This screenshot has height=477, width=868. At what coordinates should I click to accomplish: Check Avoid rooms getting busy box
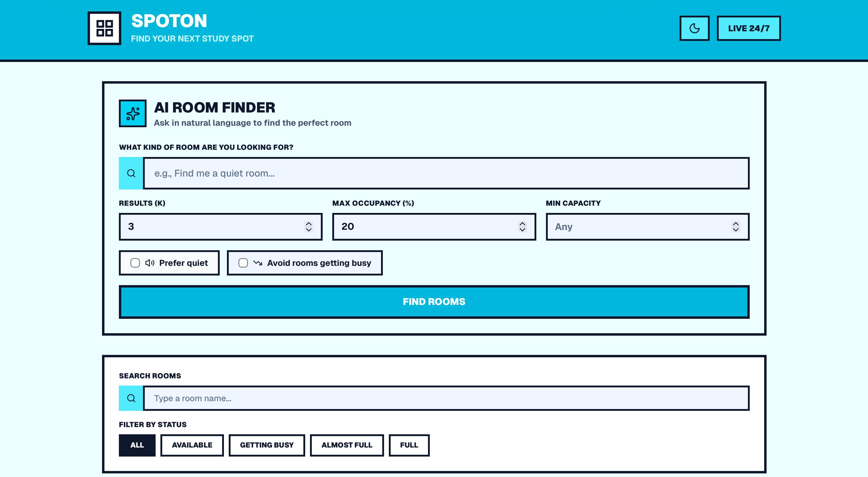tap(243, 263)
